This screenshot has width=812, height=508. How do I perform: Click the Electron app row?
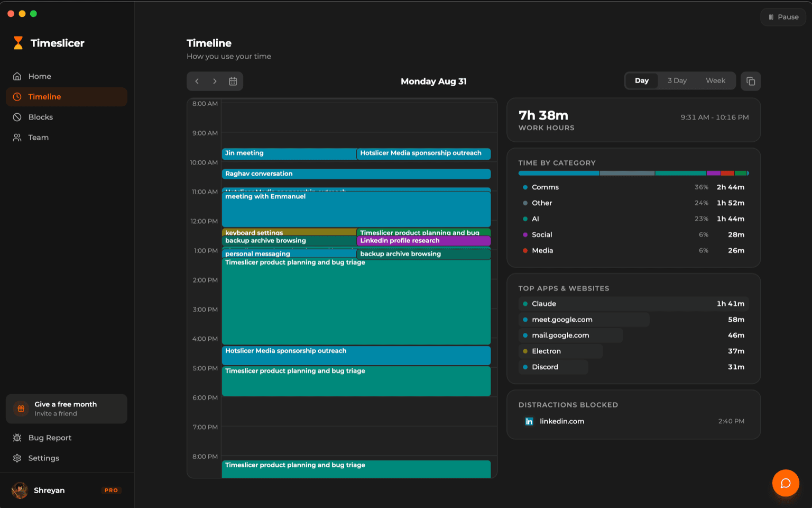633,351
